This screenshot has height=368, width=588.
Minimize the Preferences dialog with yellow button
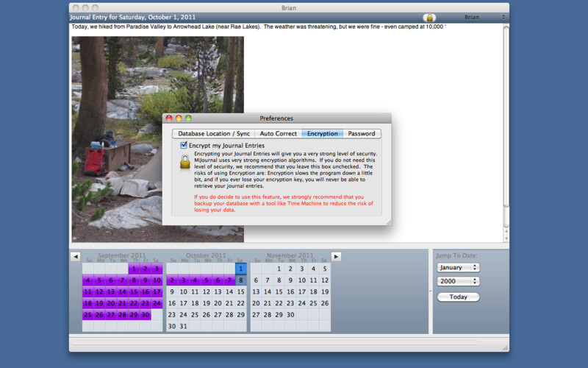pos(179,118)
